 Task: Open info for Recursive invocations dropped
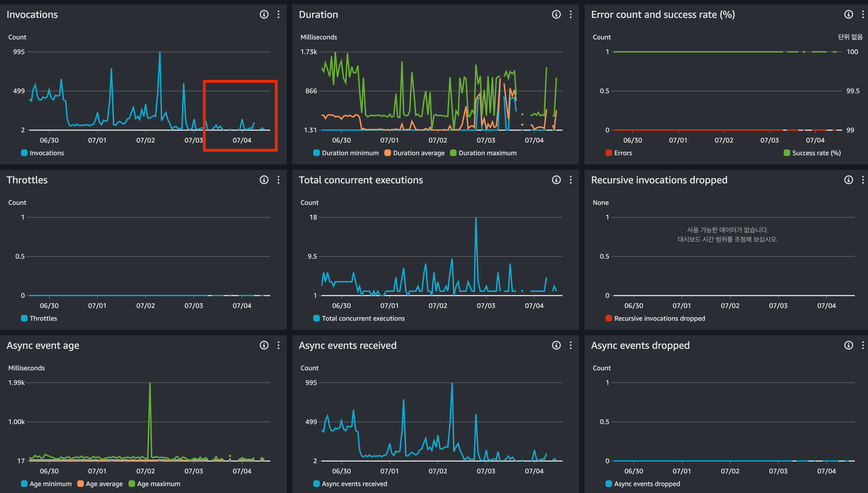(x=848, y=180)
